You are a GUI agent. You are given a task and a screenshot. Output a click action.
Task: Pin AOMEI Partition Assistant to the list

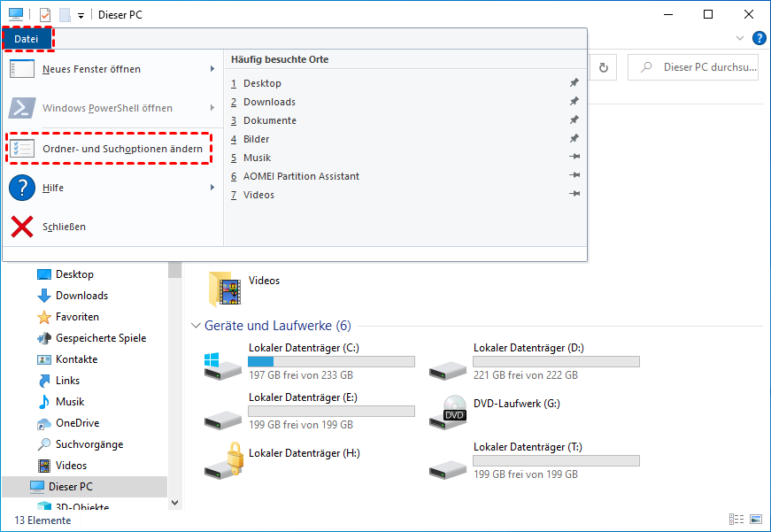(x=574, y=176)
